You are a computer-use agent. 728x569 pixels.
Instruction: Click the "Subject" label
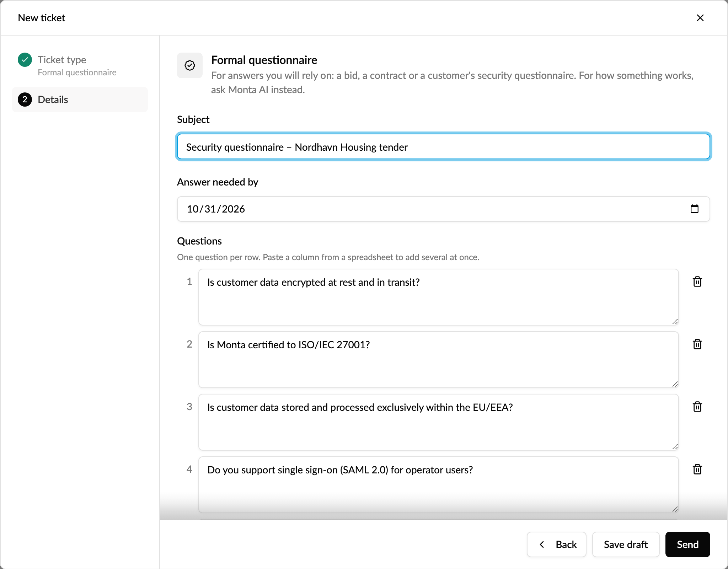pyautogui.click(x=193, y=119)
